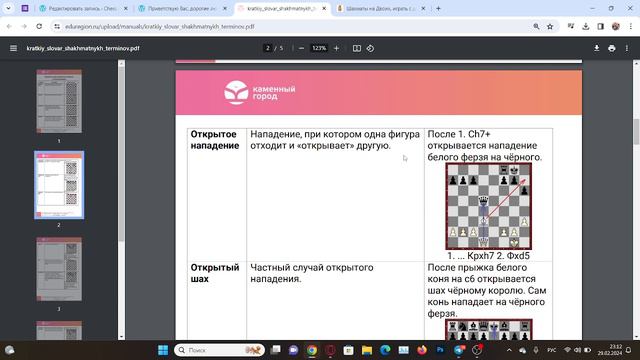
Task: Go back in browser history
Action: [9, 26]
